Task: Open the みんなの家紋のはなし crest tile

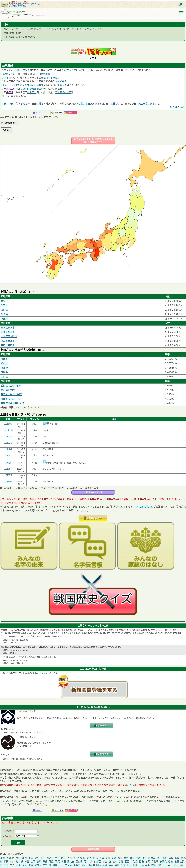Action: [x=146, y=546]
